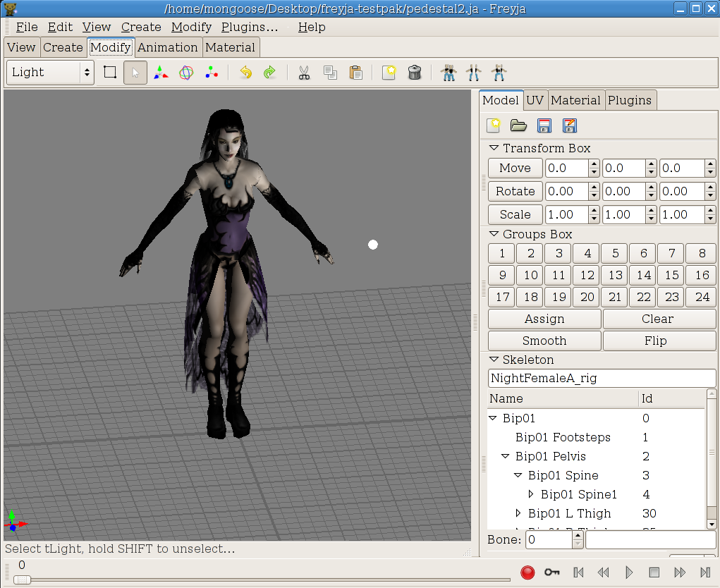This screenshot has height=588, width=720.
Task: Collapse the Transform Box section
Action: point(494,148)
